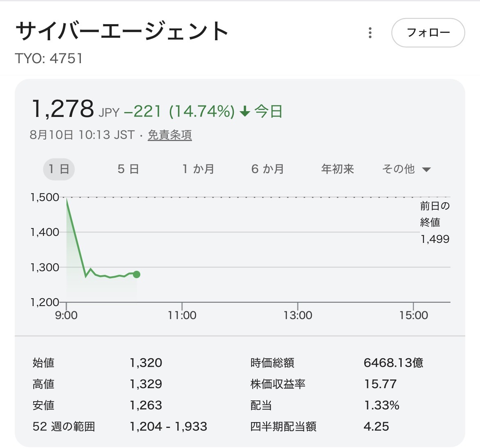Open the 免責条項 disclaimer link
480x448 pixels.
(x=169, y=135)
